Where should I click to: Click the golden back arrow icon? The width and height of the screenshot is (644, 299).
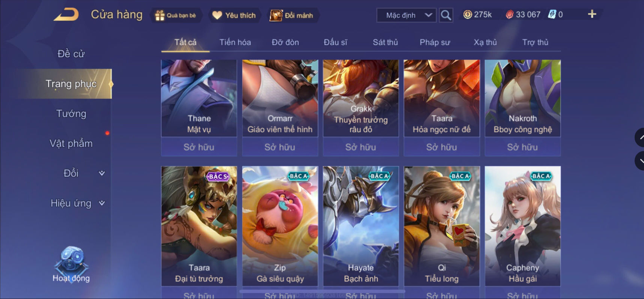coord(66,15)
